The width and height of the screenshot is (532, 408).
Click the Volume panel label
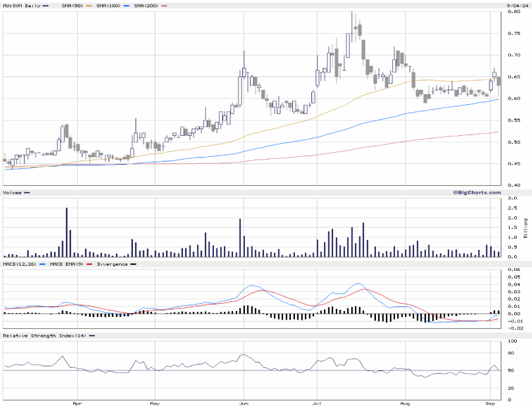[13, 192]
